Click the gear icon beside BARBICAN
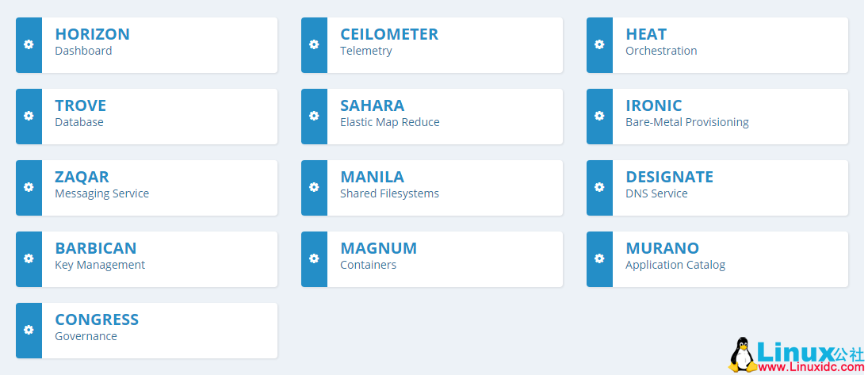This screenshot has width=868, height=375. coord(29,258)
